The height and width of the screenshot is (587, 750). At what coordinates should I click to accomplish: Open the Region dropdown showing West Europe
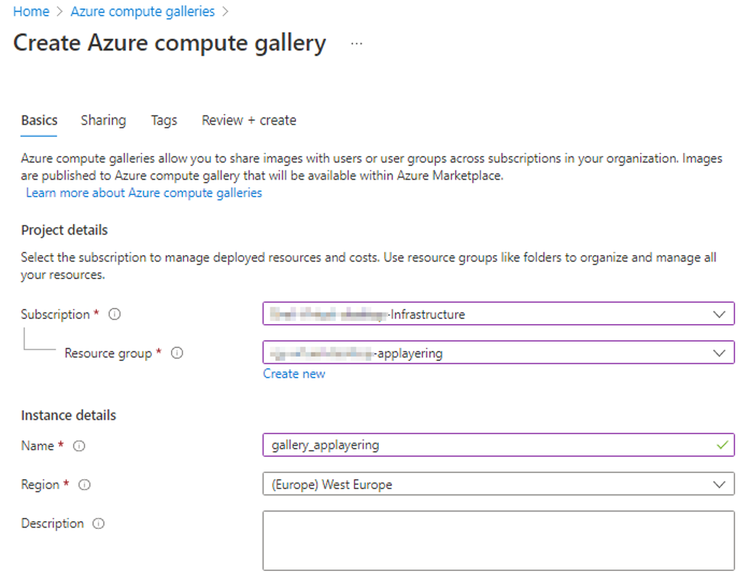[498, 484]
